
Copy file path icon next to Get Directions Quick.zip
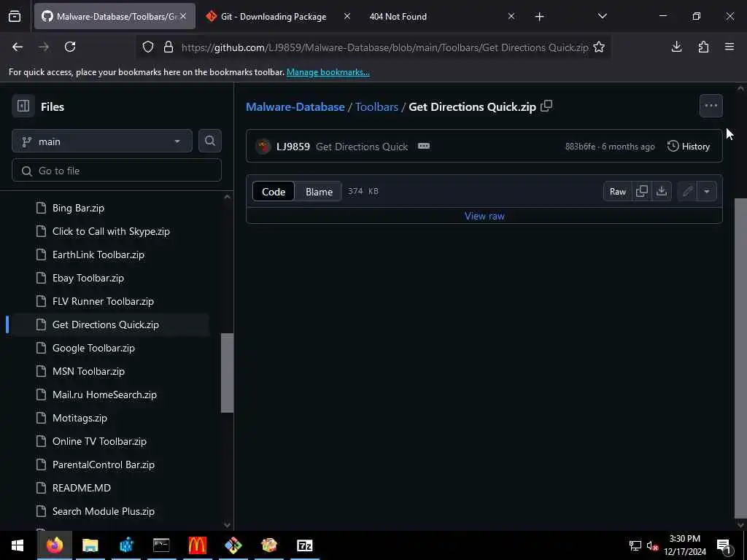click(546, 106)
